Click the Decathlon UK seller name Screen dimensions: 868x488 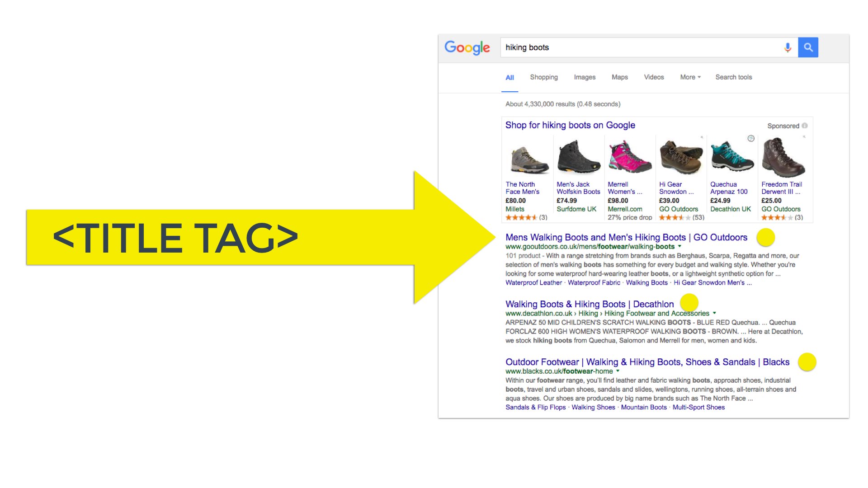pyautogui.click(x=730, y=209)
